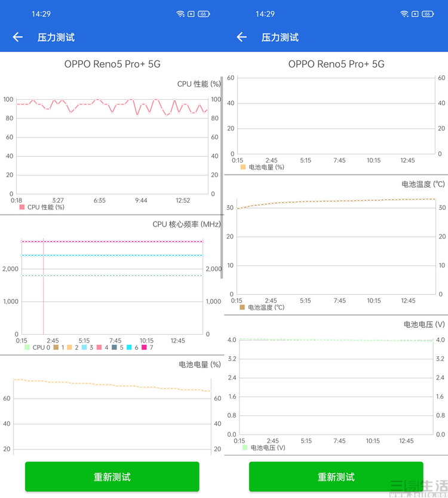Click the 3:27 label on CPU performance axis

pos(58,200)
